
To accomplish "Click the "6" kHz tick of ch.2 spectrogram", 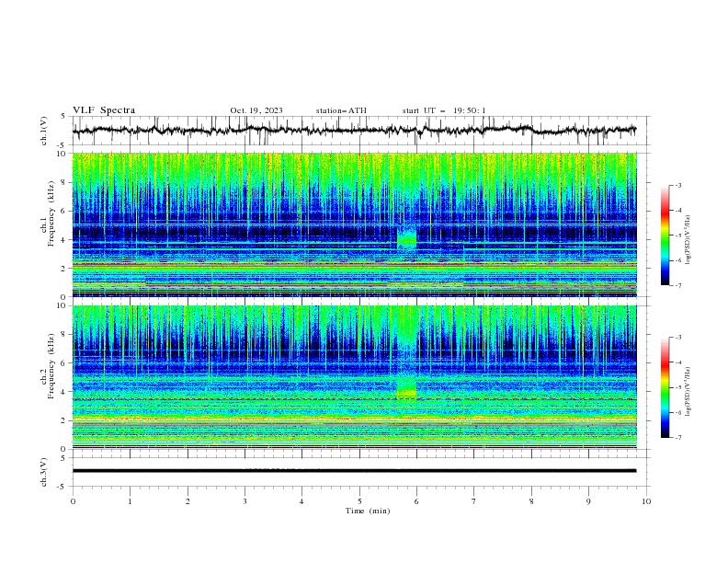I will [x=64, y=363].
